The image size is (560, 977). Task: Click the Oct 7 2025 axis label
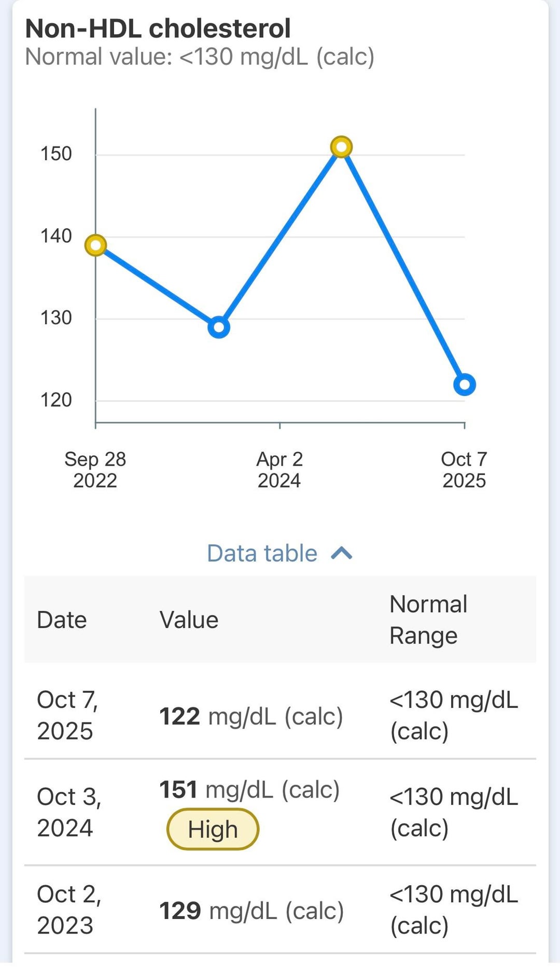(464, 470)
